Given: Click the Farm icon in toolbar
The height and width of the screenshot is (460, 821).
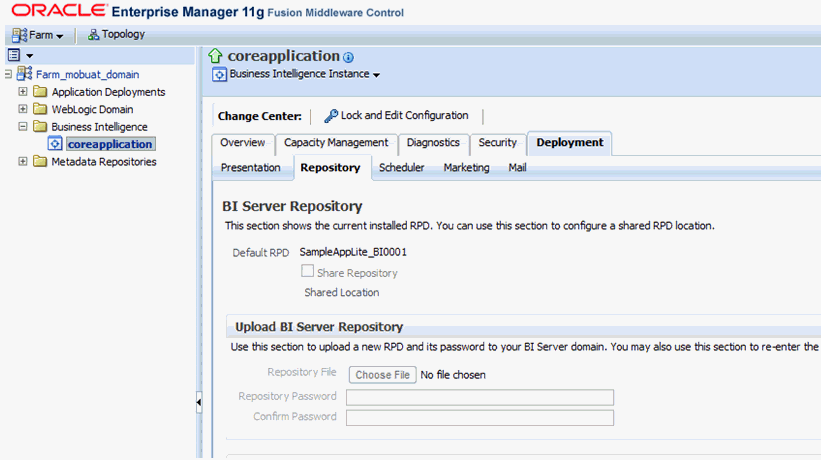Looking at the screenshot, I should (19, 35).
